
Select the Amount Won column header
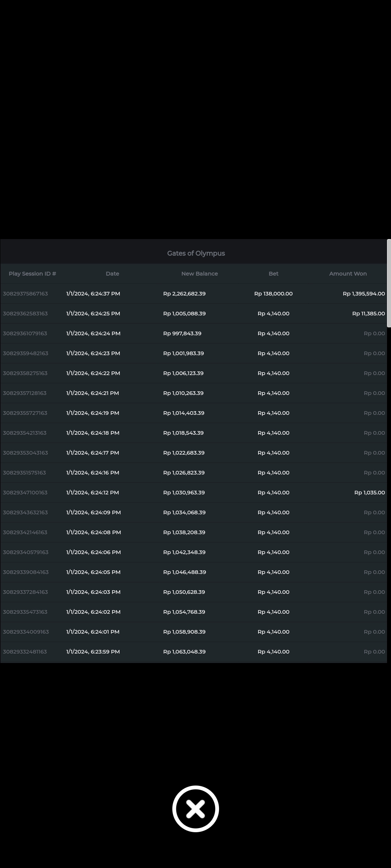pos(348,274)
